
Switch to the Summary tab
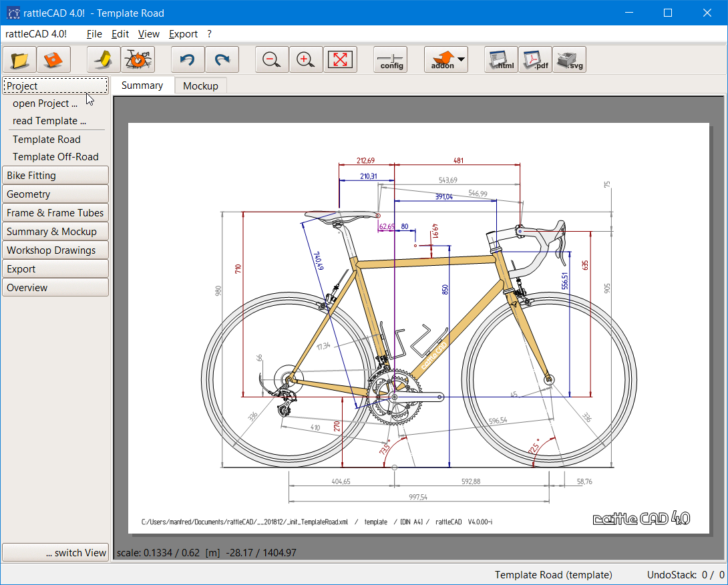coord(142,85)
